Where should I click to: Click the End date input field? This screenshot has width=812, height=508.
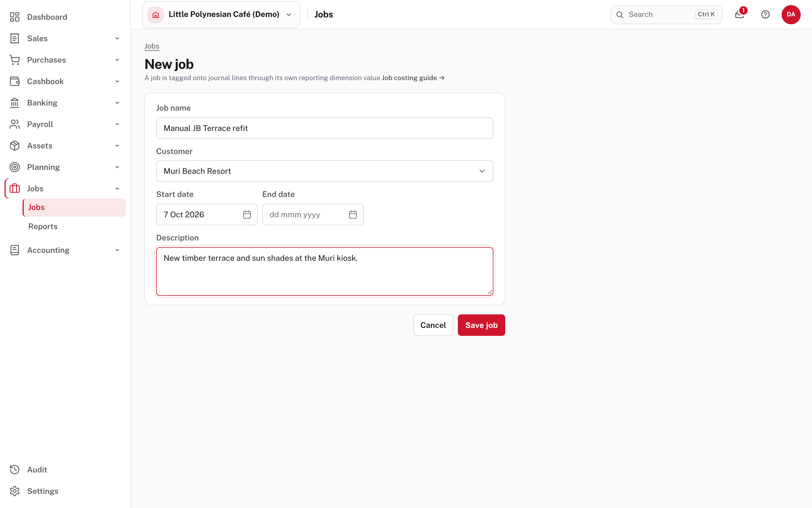[x=313, y=214]
